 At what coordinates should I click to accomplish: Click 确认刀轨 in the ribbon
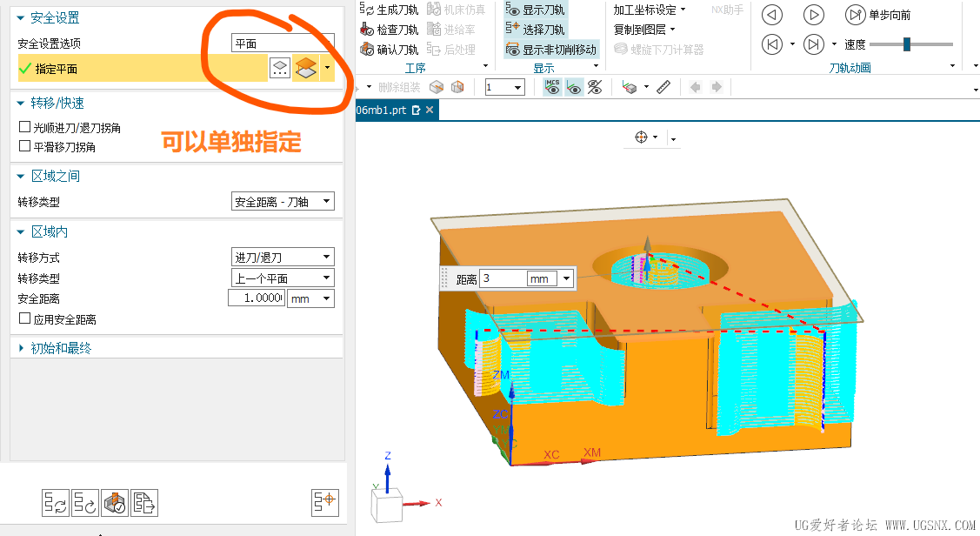[390, 50]
